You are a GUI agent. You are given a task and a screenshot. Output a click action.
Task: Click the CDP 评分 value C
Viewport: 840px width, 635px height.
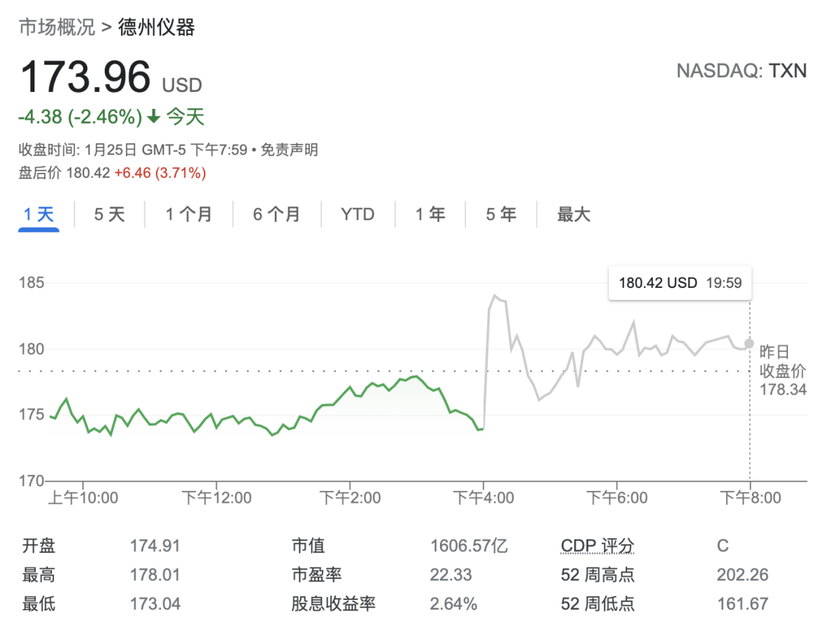723,546
